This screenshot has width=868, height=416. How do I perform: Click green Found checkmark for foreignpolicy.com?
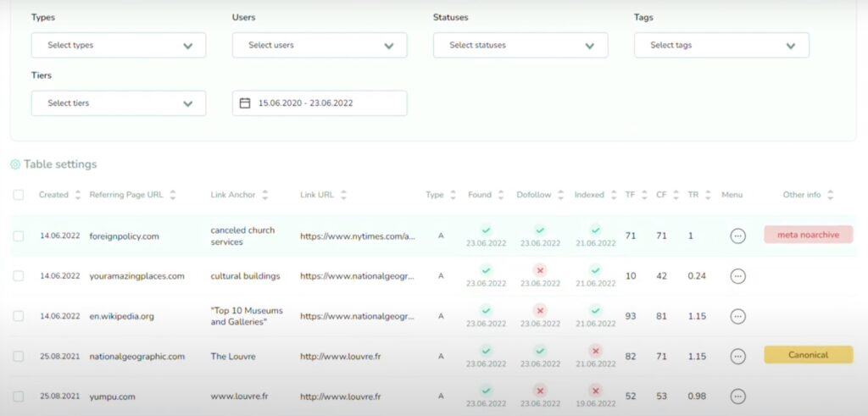pyautogui.click(x=485, y=230)
